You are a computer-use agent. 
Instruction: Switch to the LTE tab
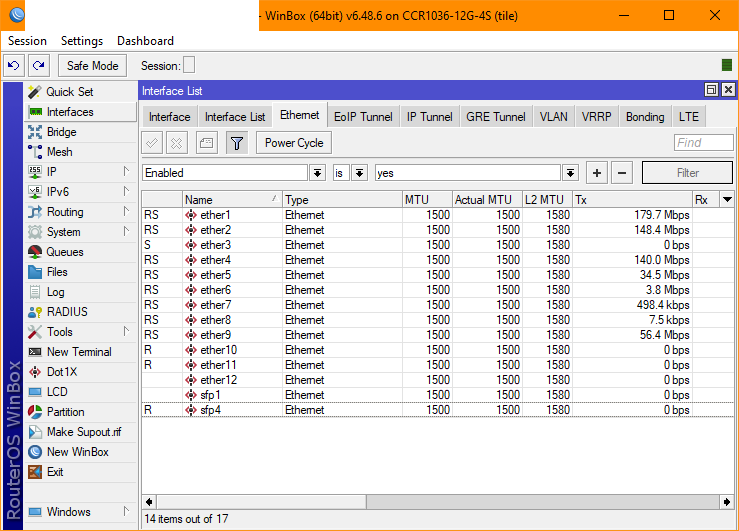coord(689,117)
